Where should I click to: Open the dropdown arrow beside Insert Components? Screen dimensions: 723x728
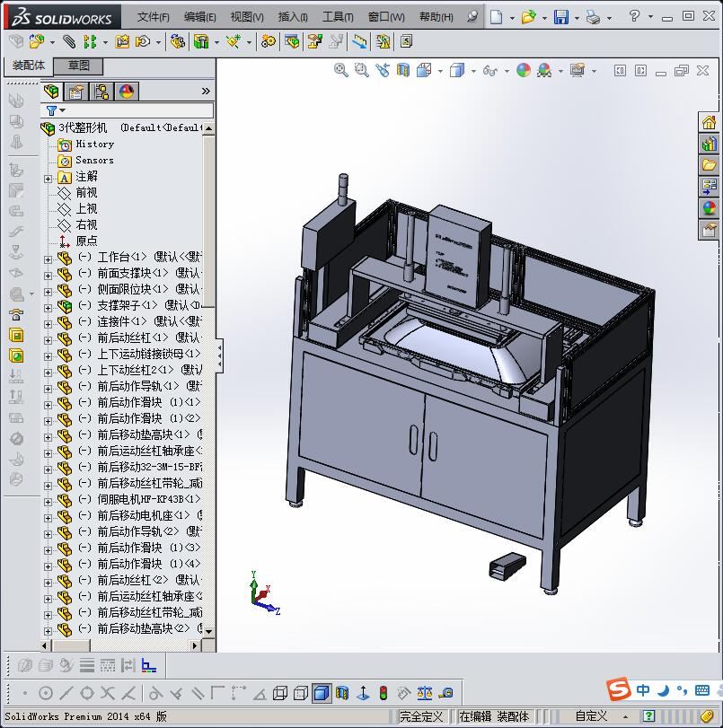[52, 43]
